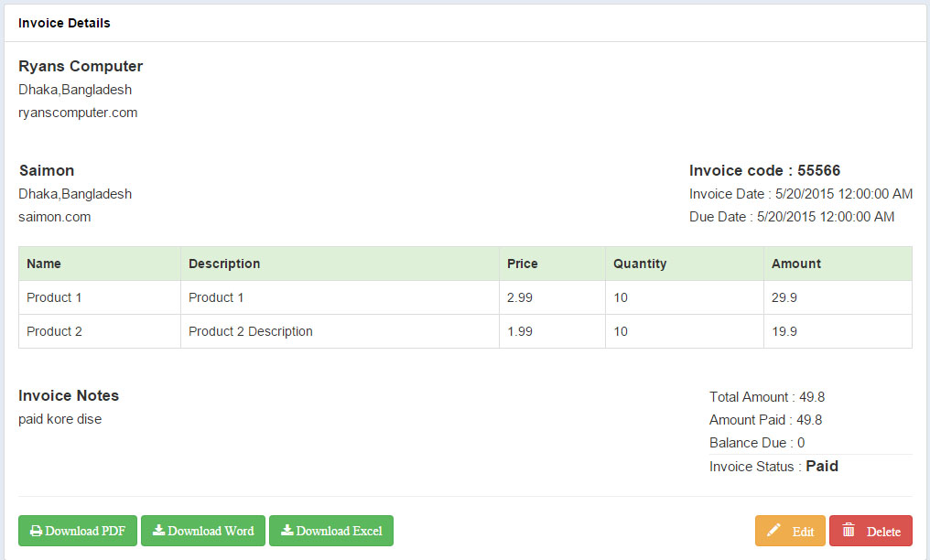The height and width of the screenshot is (560, 930).
Task: Click the Invoice code 55566 text
Action: 764,170
